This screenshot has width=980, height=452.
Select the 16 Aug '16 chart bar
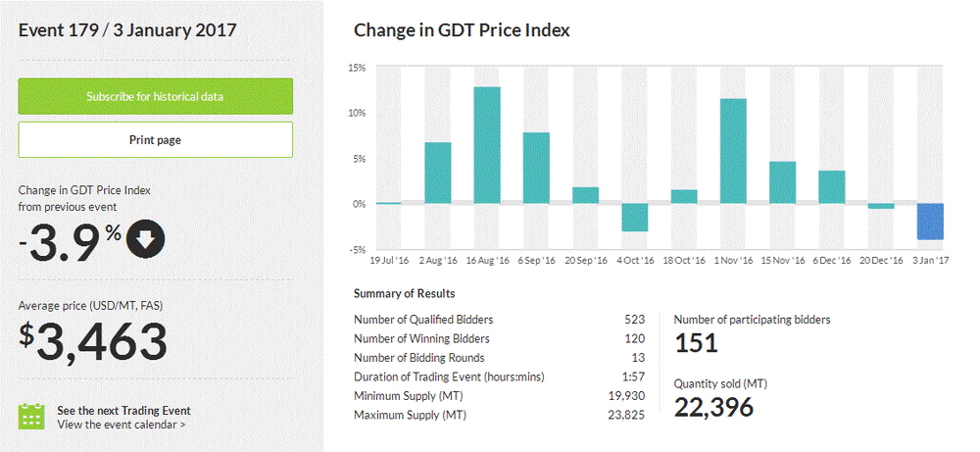[x=487, y=145]
